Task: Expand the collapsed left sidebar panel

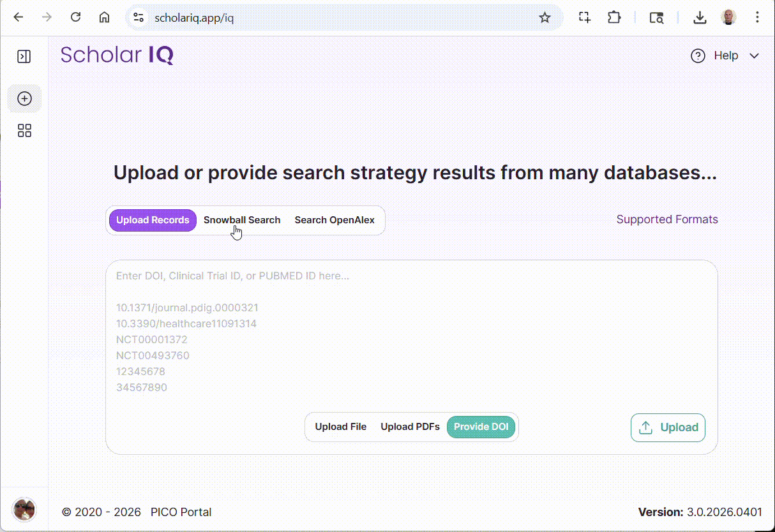Action: [x=24, y=56]
